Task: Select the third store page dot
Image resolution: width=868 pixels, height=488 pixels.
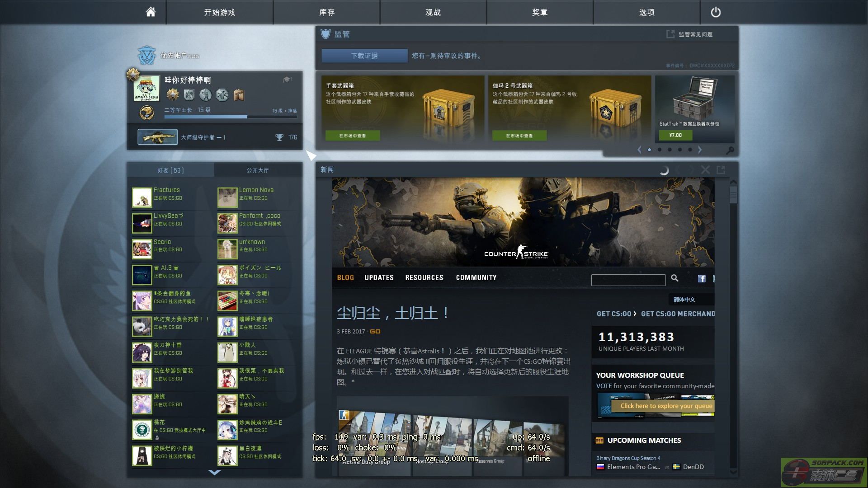Action: [670, 150]
